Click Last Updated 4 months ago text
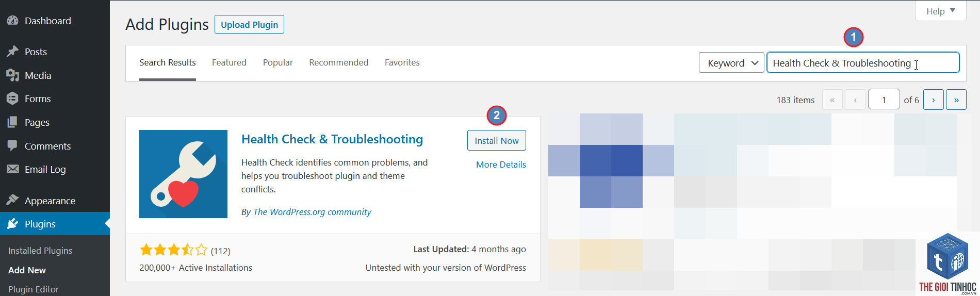 [470, 249]
